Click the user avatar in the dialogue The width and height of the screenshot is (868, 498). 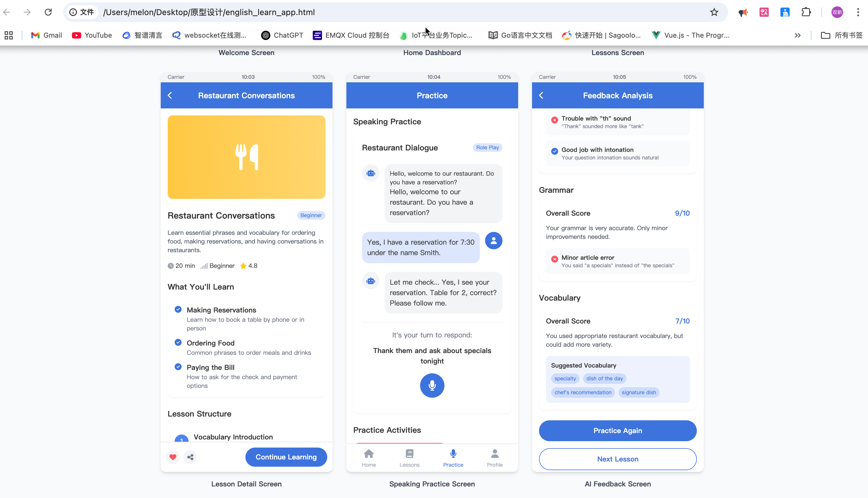point(493,241)
